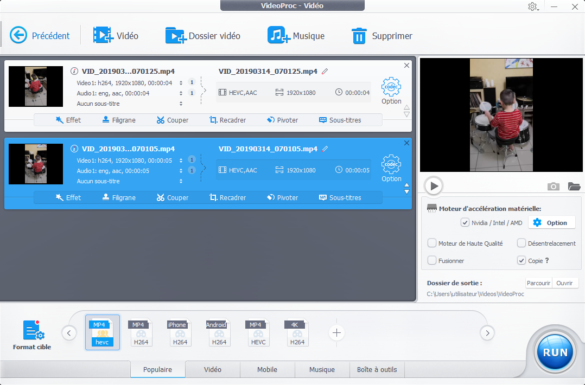Image resolution: width=585 pixels, height=385 pixels.
Task: Add a new format with plus button
Action: pyautogui.click(x=337, y=332)
